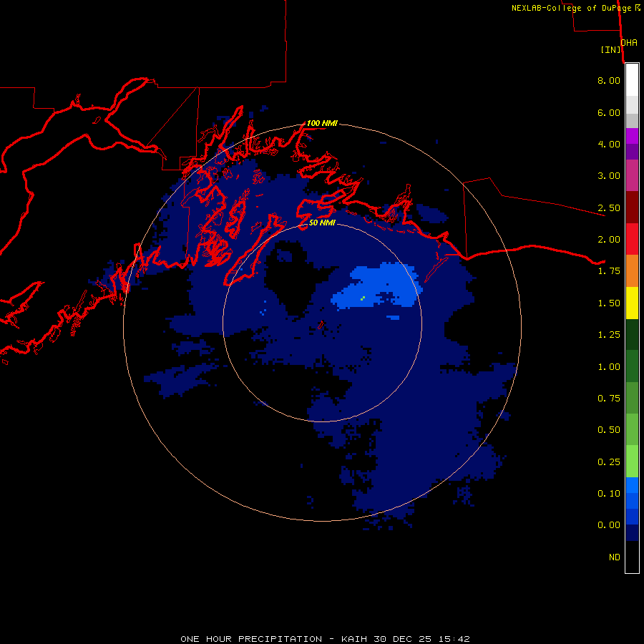
Task: Select the navy 0.00 legend swatch
Action: (x=632, y=533)
